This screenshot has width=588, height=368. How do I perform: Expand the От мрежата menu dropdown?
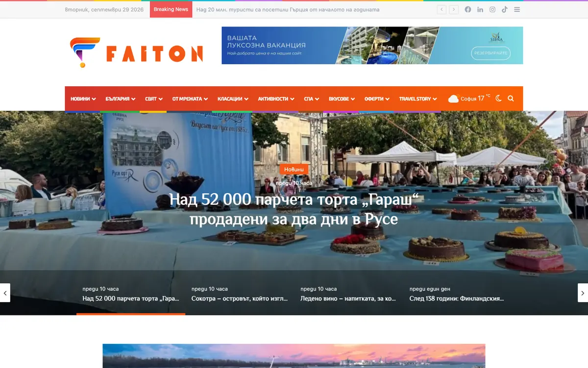[x=190, y=99]
